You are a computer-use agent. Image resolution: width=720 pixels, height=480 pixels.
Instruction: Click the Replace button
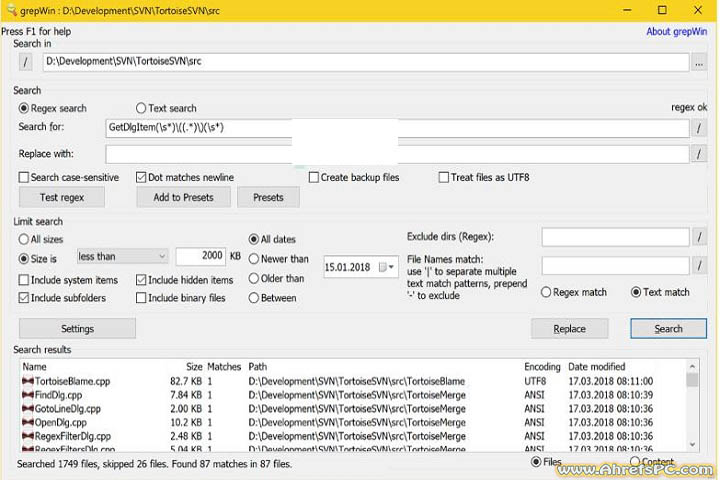point(569,329)
